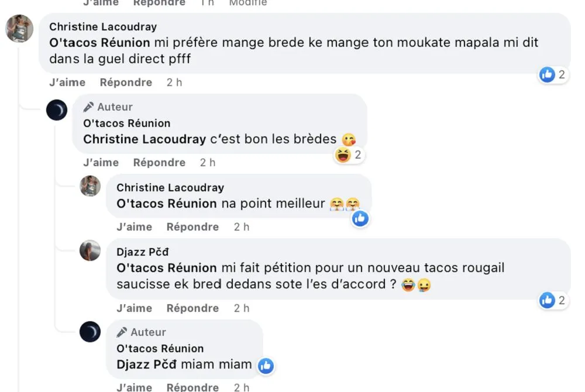Image resolution: width=585 pixels, height=392 pixels.
Task: Click O'tacos Réunion avatar on 'miam miam' reply
Action: click(x=90, y=332)
